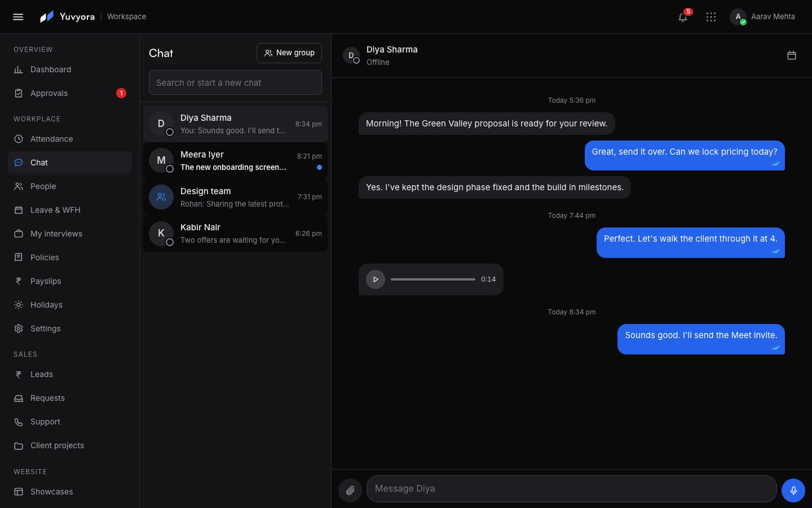The image size is (812, 508).
Task: Open Attendance in the sidebar
Action: (70, 139)
